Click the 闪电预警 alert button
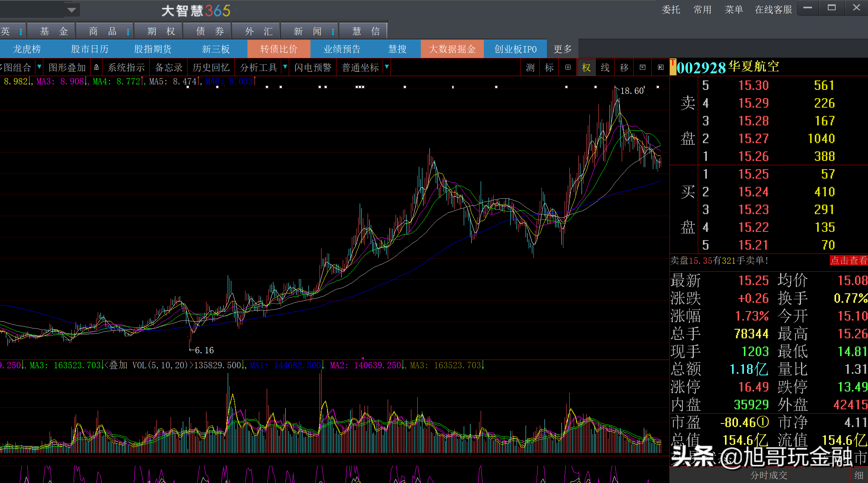Image resolution: width=868 pixels, height=483 pixels. pyautogui.click(x=313, y=68)
